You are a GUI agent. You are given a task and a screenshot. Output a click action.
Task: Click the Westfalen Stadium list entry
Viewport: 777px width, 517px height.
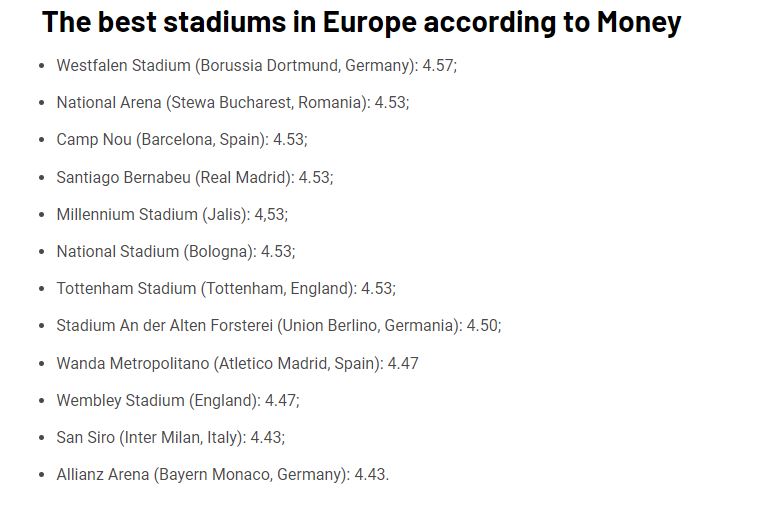[256, 65]
